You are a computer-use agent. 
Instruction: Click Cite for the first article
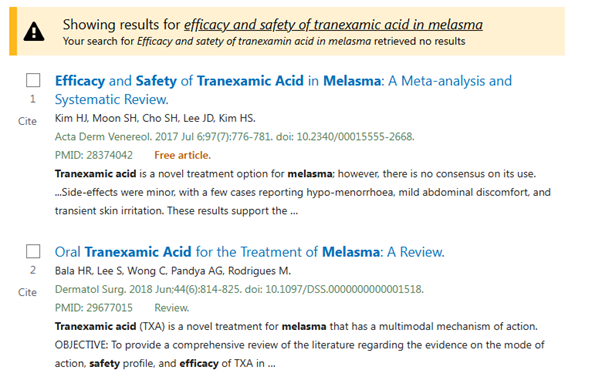tap(27, 121)
